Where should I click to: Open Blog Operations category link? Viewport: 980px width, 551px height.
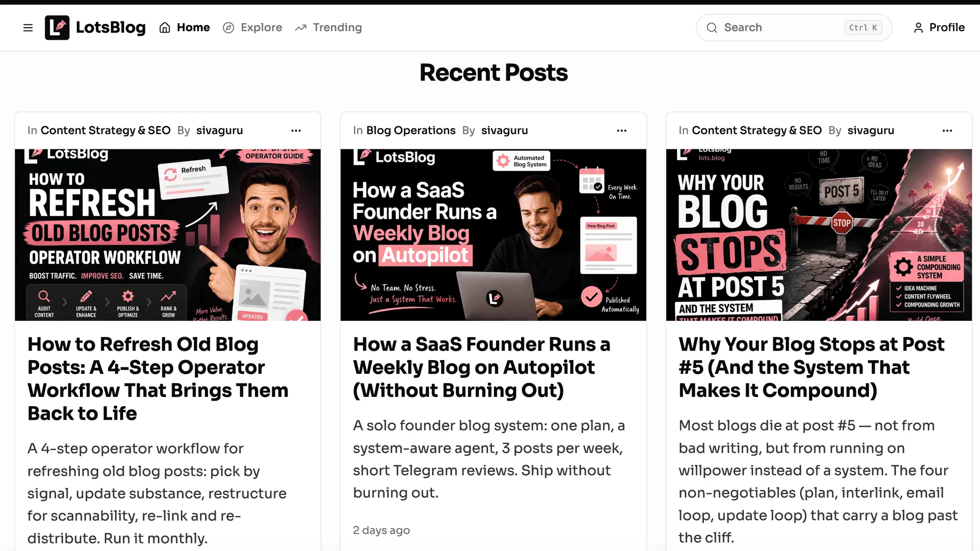[x=411, y=130]
